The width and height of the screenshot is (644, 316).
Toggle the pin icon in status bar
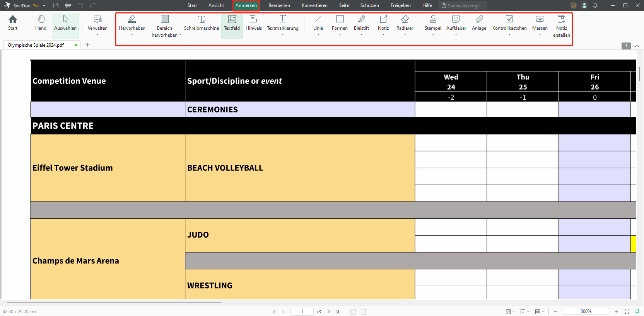(637, 311)
